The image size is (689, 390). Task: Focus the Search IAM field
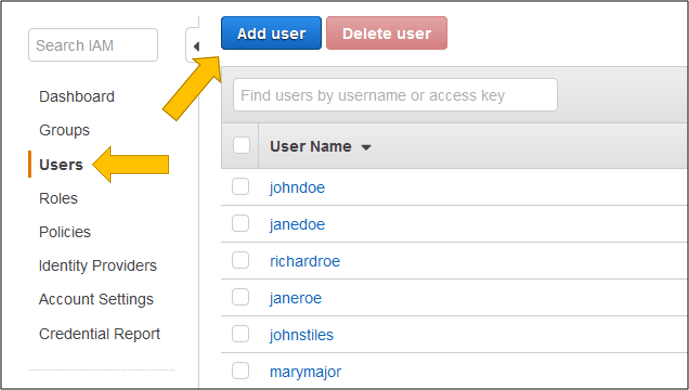pos(93,45)
